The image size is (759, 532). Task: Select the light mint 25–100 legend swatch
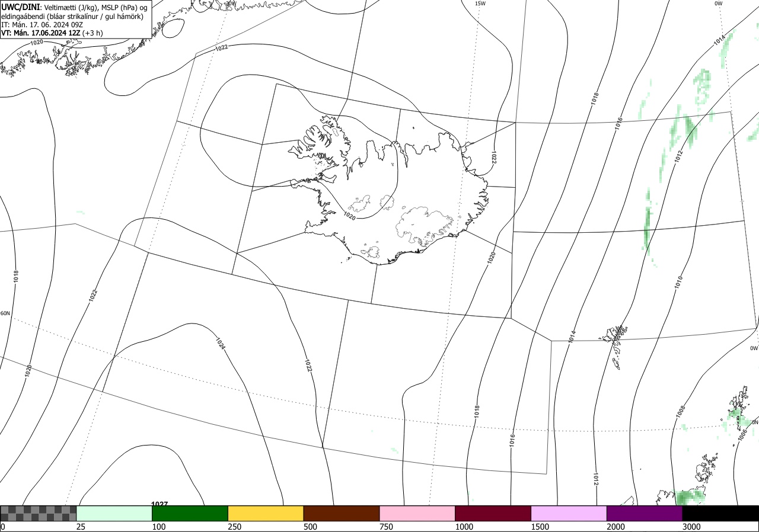click(x=114, y=513)
